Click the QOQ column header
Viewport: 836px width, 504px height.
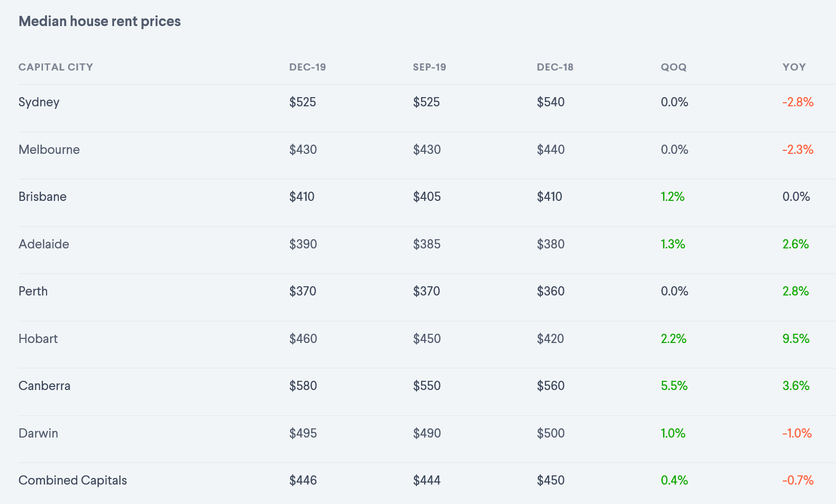[x=673, y=67]
